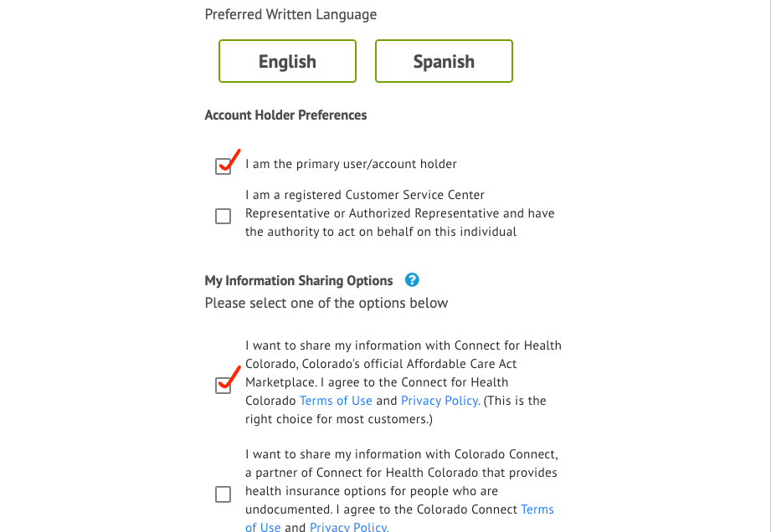Click the registered Customer Service Center Representative label

coord(400,213)
